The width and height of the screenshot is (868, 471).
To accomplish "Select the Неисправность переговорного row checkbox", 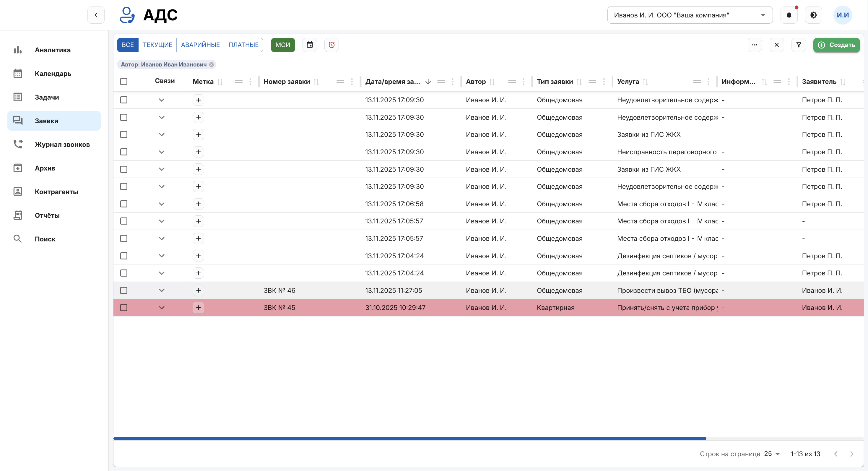I will (124, 152).
